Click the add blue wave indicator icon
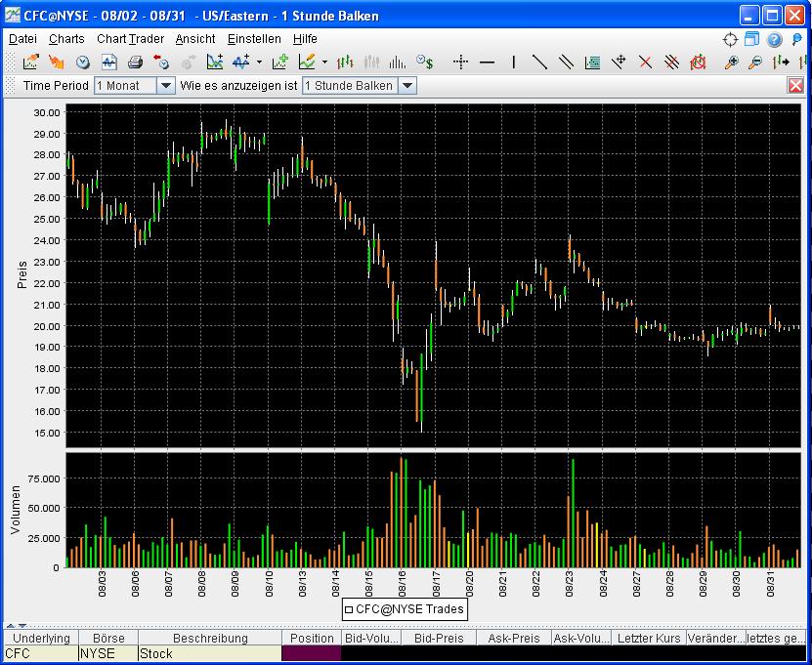812x665 pixels. [x=241, y=62]
